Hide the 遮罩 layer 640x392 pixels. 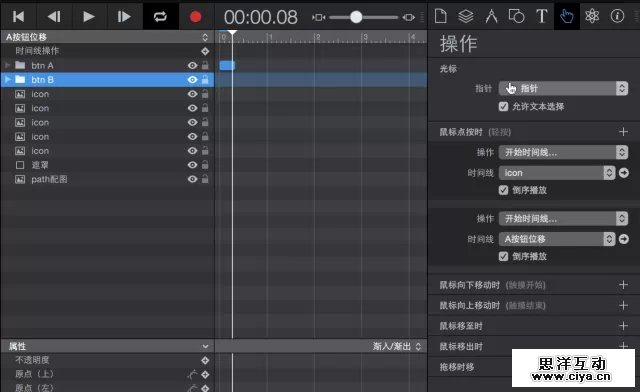[192, 165]
